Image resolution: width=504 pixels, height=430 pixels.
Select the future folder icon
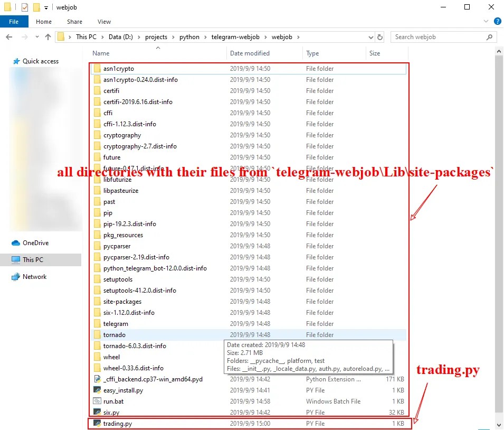click(x=97, y=157)
